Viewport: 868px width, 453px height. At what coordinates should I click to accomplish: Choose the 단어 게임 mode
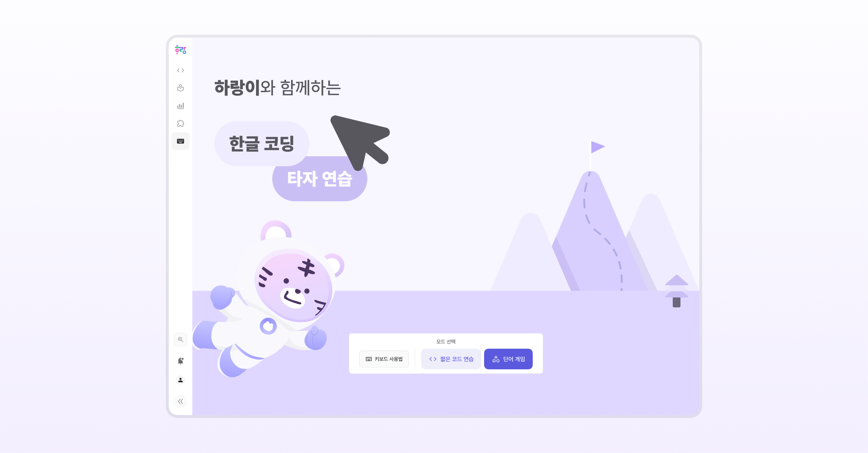(x=508, y=359)
